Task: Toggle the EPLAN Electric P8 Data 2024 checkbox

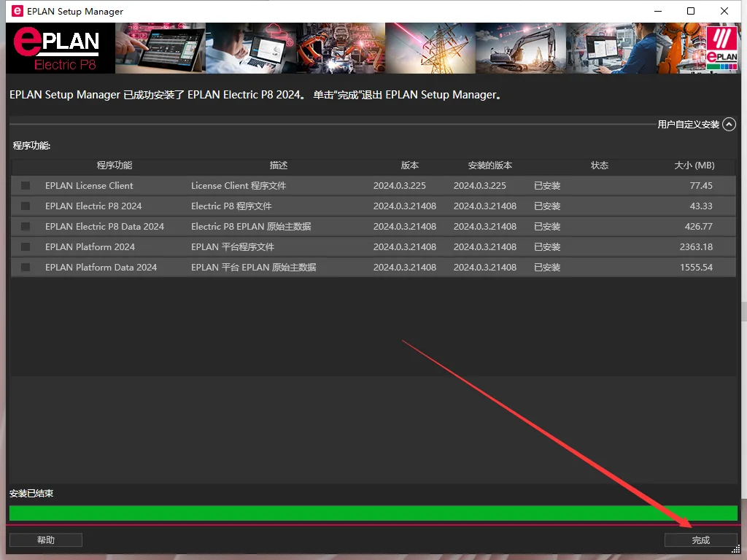Action: point(26,227)
